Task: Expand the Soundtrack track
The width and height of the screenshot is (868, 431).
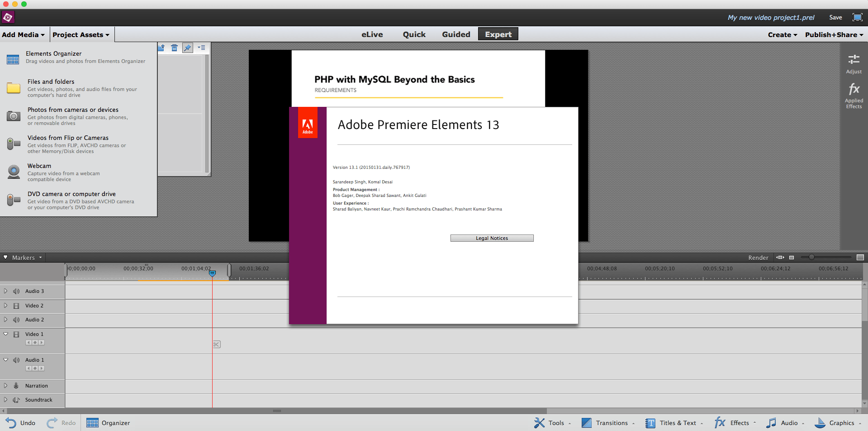Action: 5,400
